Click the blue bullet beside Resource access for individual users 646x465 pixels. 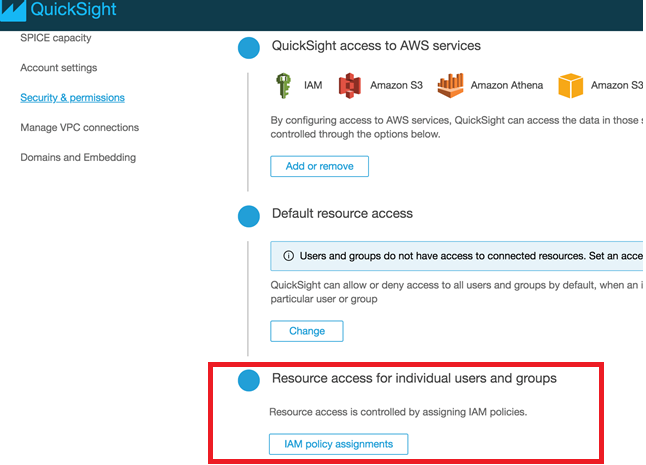point(248,380)
